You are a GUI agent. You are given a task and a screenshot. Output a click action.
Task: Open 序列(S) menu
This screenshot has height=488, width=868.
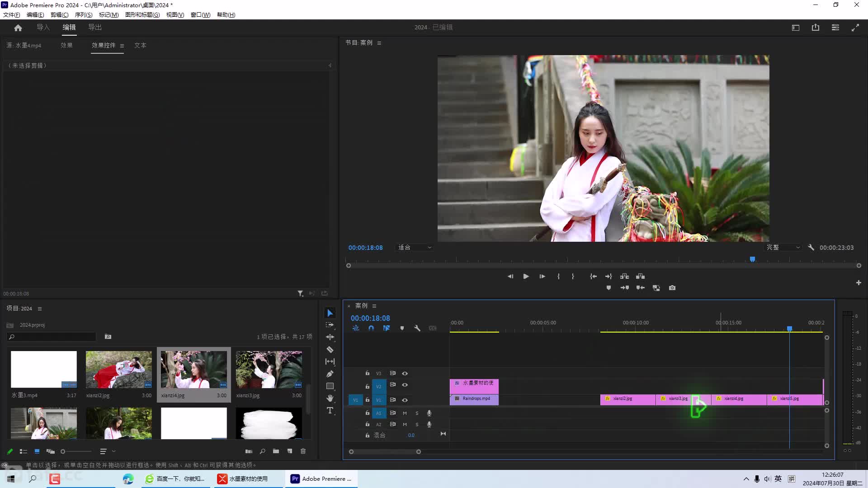[84, 15]
